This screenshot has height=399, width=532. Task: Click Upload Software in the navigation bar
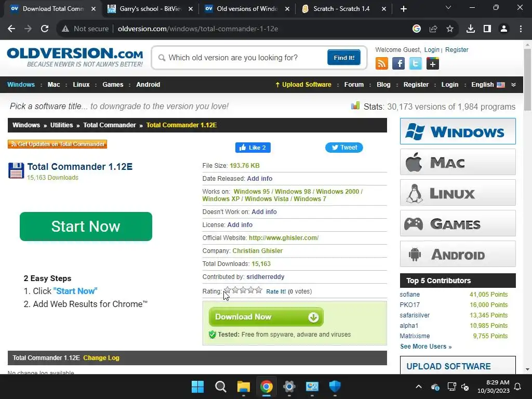click(303, 85)
